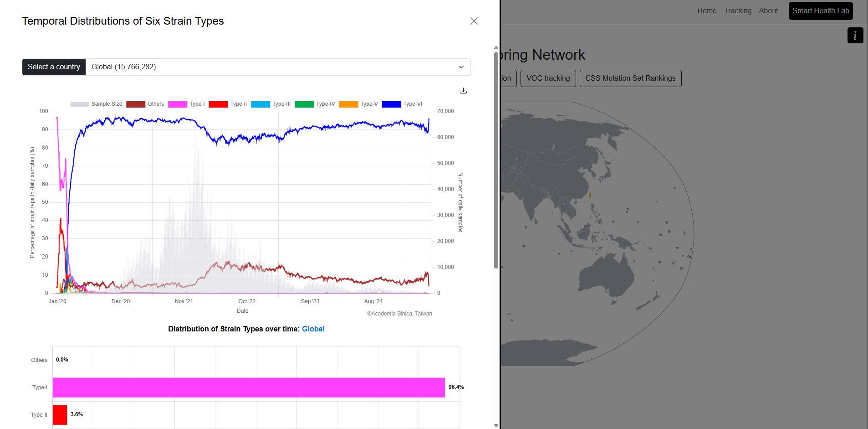Click the Smart Health Lab button
The height and width of the screenshot is (429, 868).
coord(821,11)
